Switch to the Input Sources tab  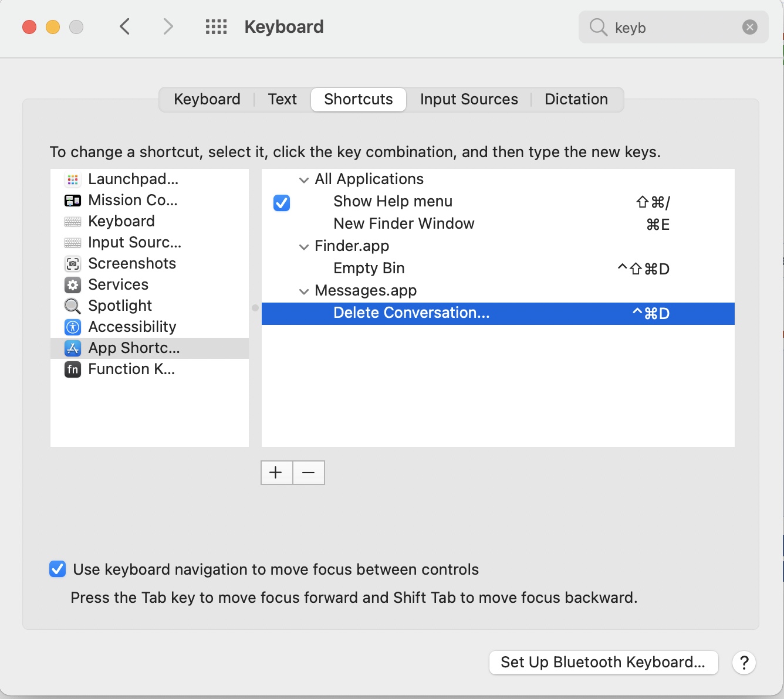pyautogui.click(x=469, y=99)
